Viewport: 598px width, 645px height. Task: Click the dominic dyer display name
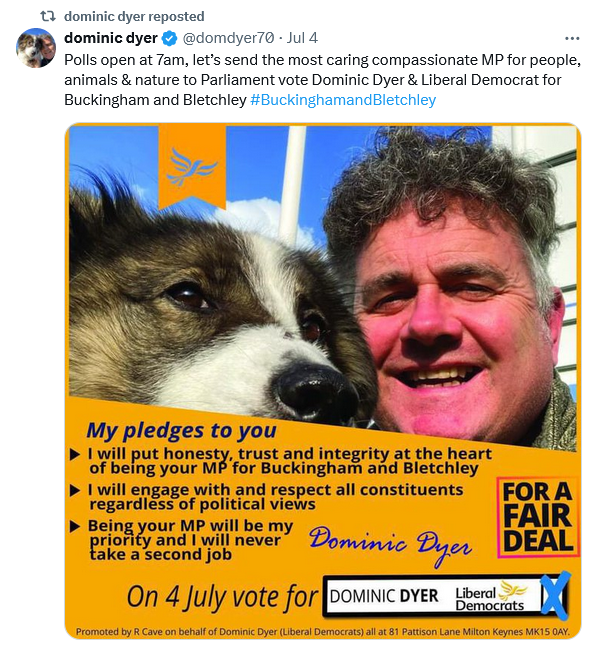click(x=111, y=38)
